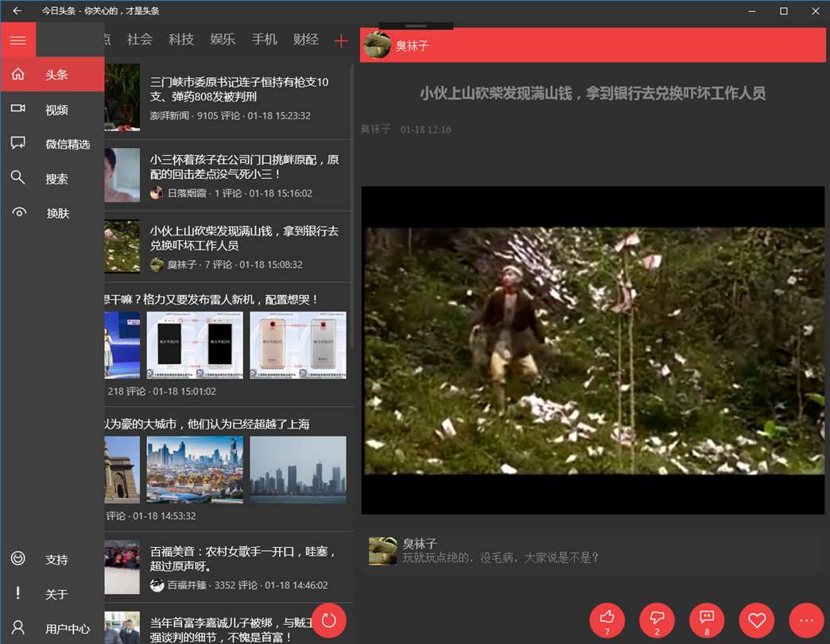The height and width of the screenshot is (644, 830).
Task: Open 换肤 skin theme option
Action: 52,213
